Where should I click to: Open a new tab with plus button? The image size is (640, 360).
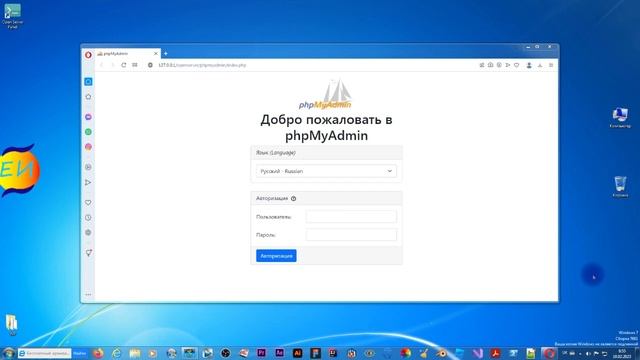165,53
